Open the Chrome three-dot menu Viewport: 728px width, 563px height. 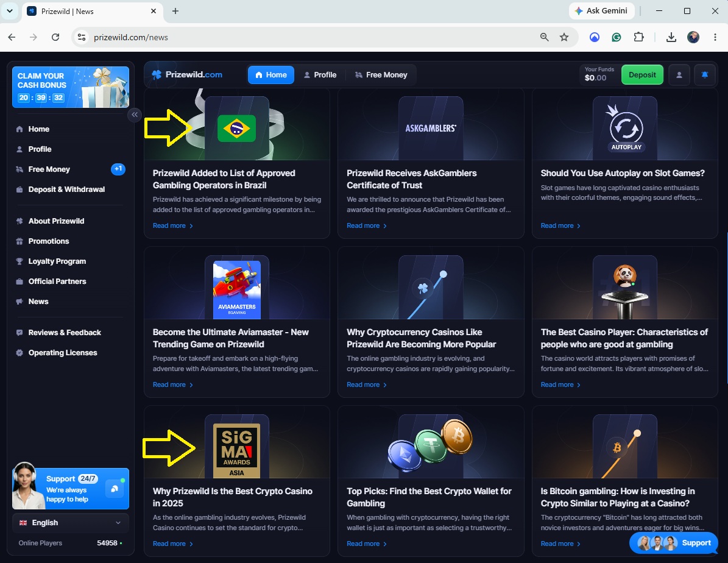tap(715, 37)
